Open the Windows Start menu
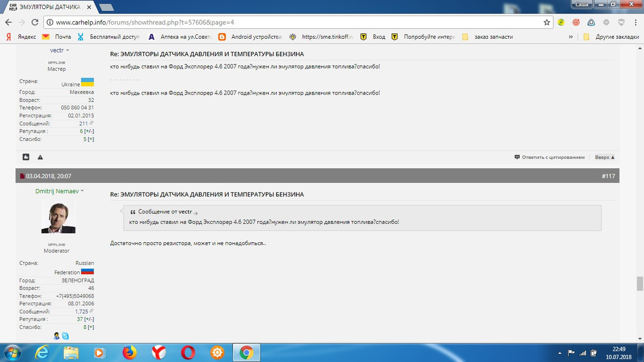The height and width of the screenshot is (362, 644). point(12,352)
